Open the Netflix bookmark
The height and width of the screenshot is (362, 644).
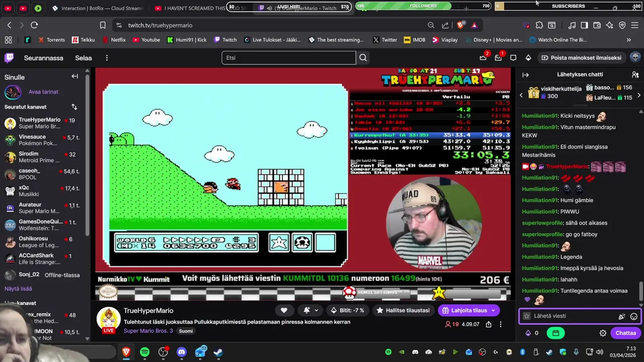(114, 40)
